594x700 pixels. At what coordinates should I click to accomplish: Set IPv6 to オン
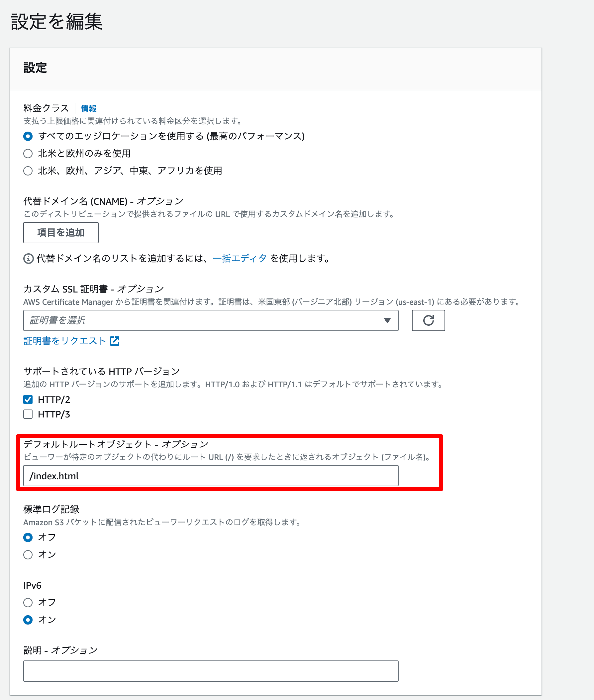point(28,620)
